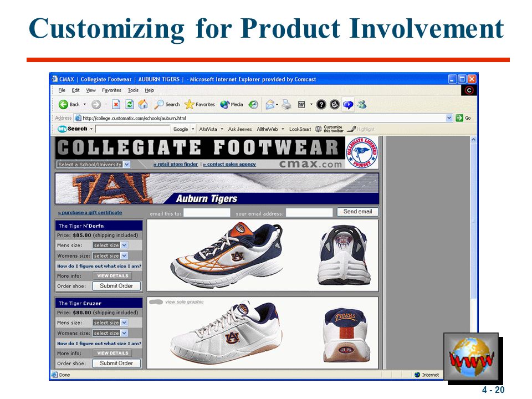
Task: Open the Favorites star button
Action: (x=199, y=105)
